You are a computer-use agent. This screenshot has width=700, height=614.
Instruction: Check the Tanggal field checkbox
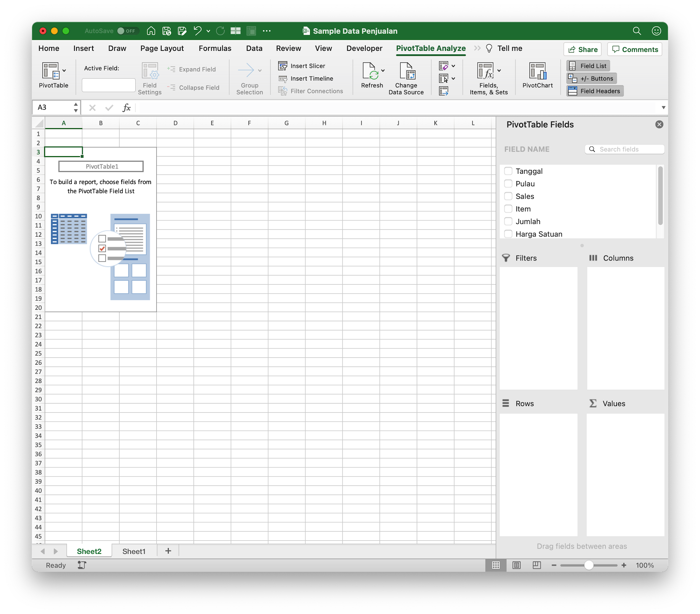click(508, 171)
